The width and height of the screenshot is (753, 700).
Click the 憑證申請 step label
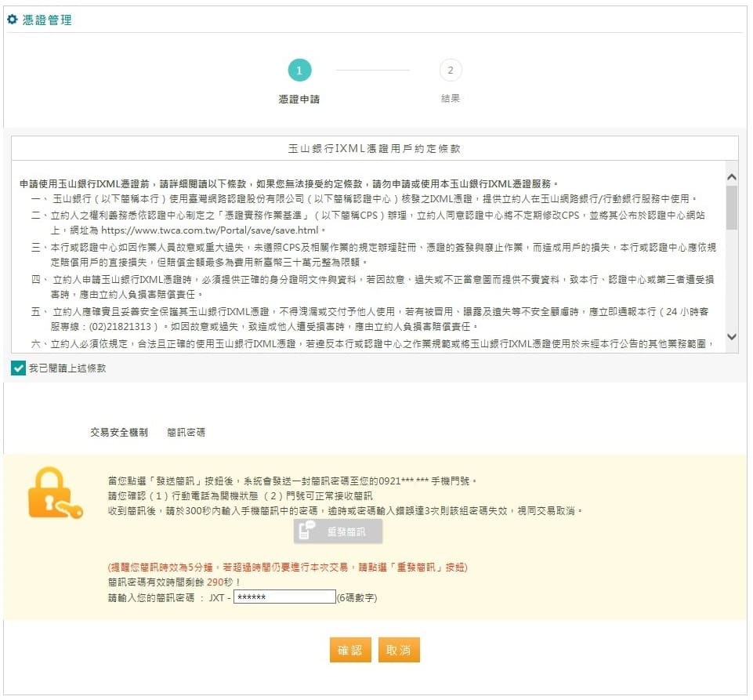point(299,99)
